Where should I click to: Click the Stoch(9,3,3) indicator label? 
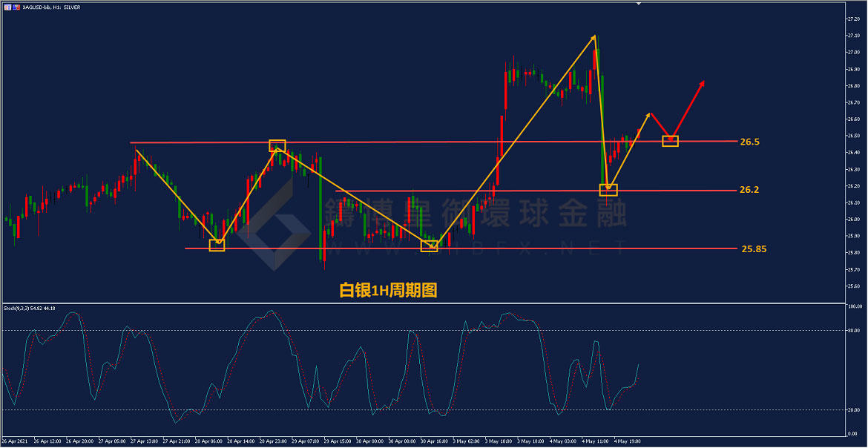pos(30,308)
